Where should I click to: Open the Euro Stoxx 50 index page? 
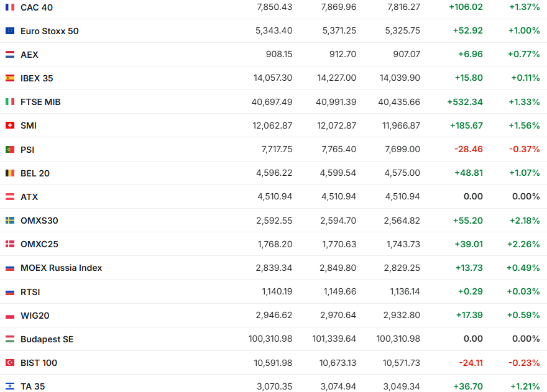click(50, 31)
